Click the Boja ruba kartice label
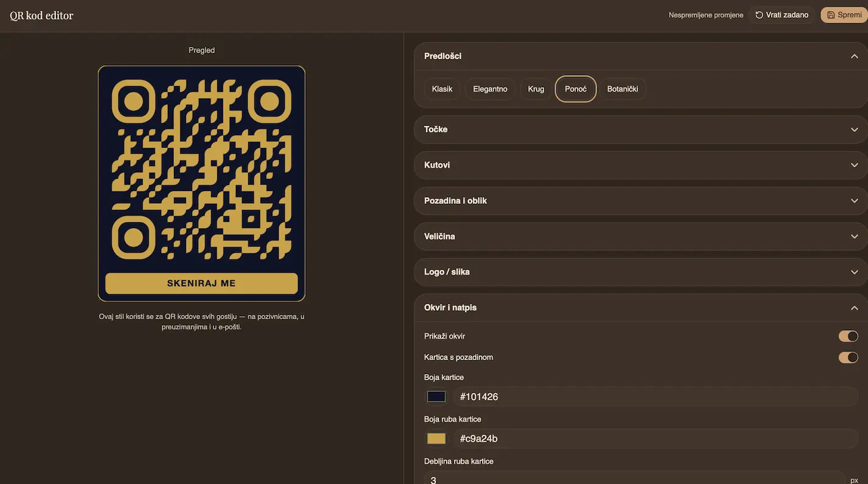This screenshot has width=868, height=484. click(453, 419)
